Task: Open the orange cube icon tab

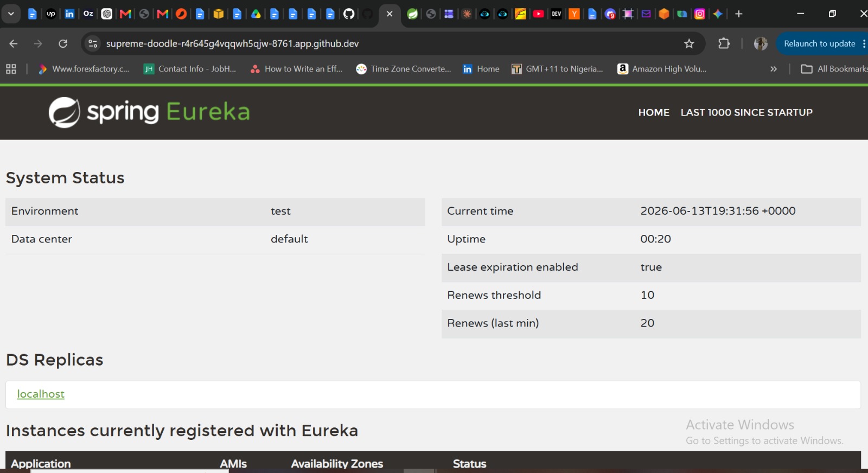Action: click(x=664, y=14)
